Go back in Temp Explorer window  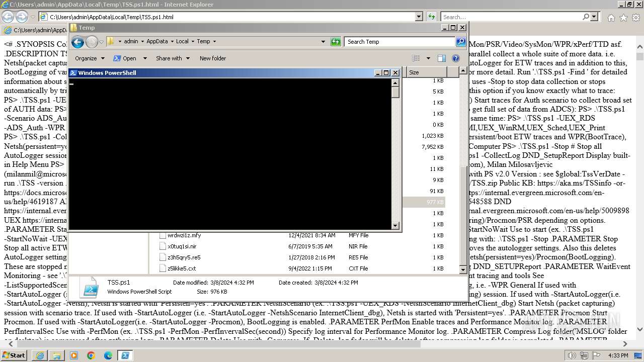77,42
